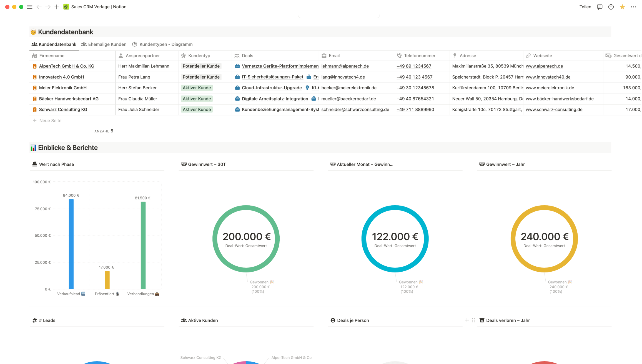Open the three-dot page options menu
Viewport: 642px width, 364px height.
[x=633, y=7]
